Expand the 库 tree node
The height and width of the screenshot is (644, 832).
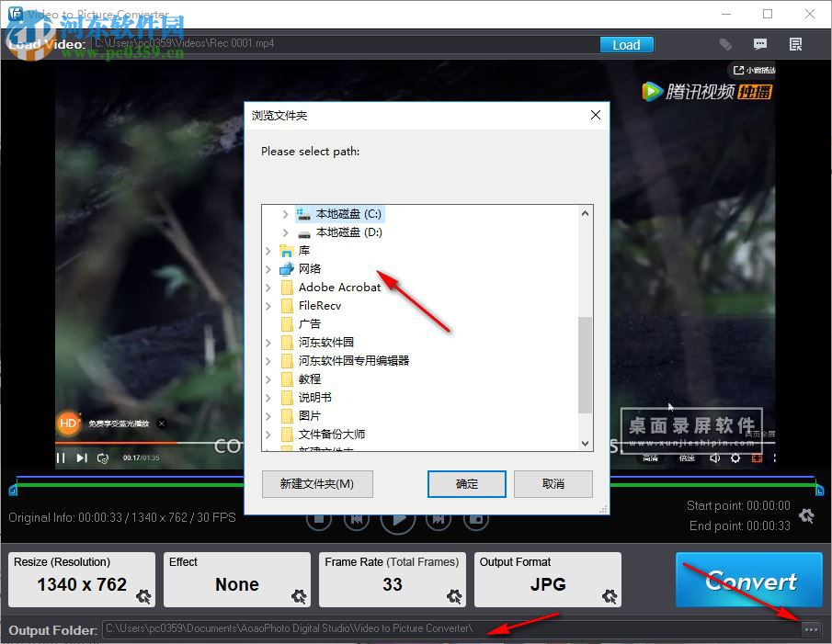[268, 250]
